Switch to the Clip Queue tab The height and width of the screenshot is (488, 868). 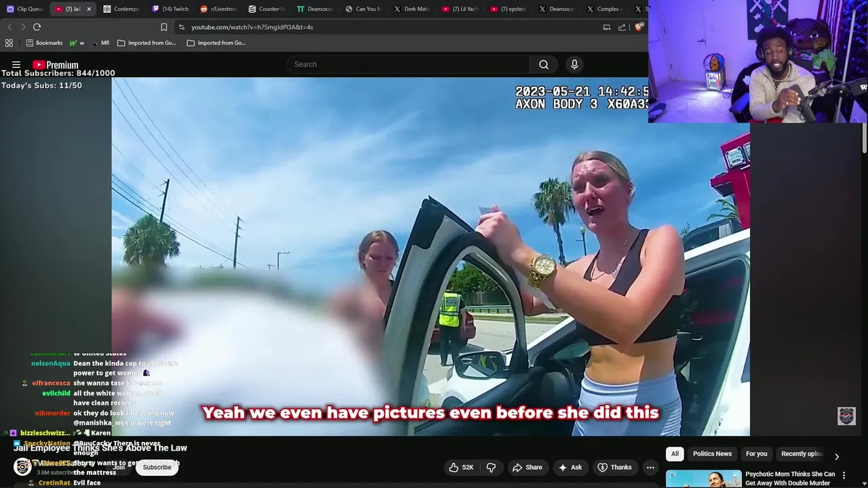coord(25,9)
